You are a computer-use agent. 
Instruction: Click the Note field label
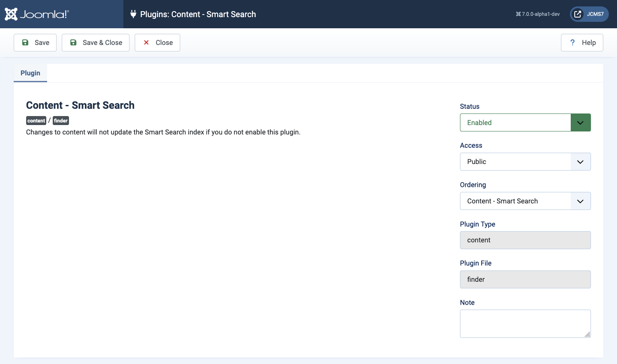[x=467, y=302]
